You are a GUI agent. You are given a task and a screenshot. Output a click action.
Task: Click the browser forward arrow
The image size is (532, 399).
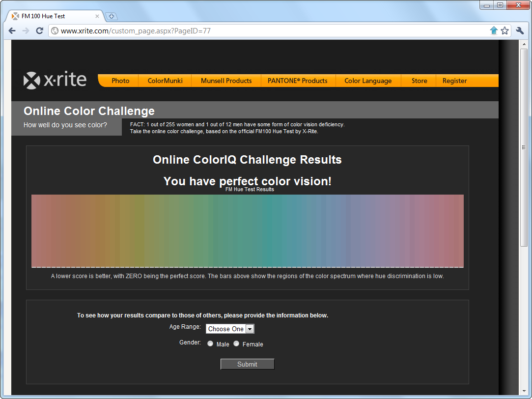coord(26,31)
